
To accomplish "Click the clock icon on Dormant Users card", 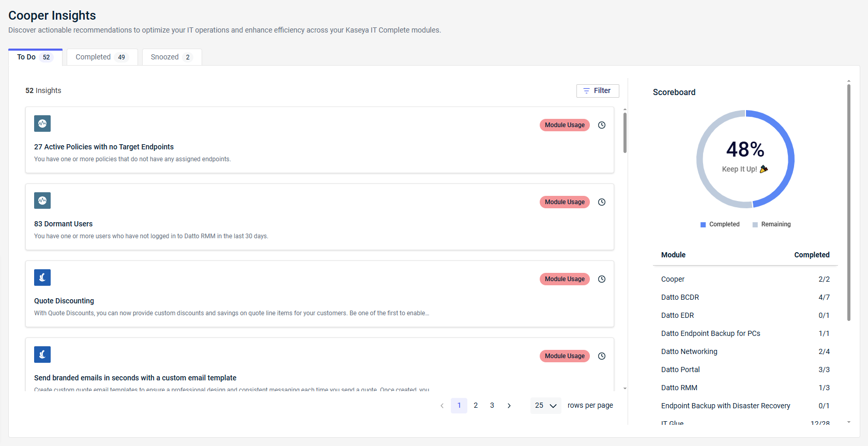I will [x=602, y=202].
